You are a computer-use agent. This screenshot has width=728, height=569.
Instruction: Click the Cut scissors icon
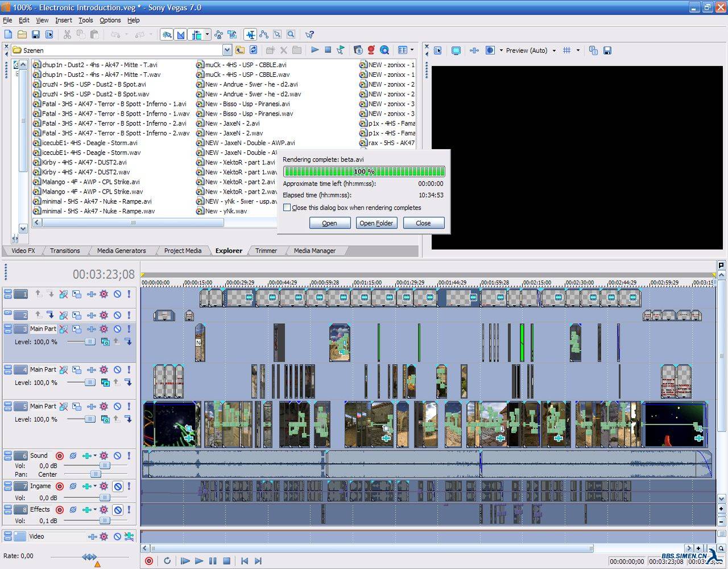coord(67,35)
